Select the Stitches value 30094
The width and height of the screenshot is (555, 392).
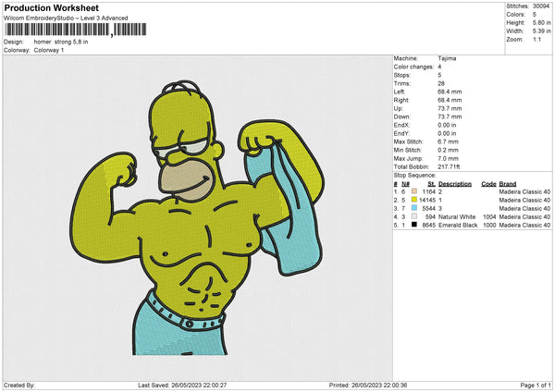pos(541,6)
